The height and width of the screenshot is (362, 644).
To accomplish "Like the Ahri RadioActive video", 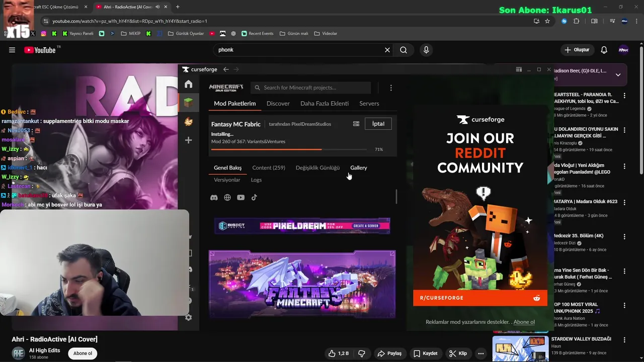I will point(339,353).
